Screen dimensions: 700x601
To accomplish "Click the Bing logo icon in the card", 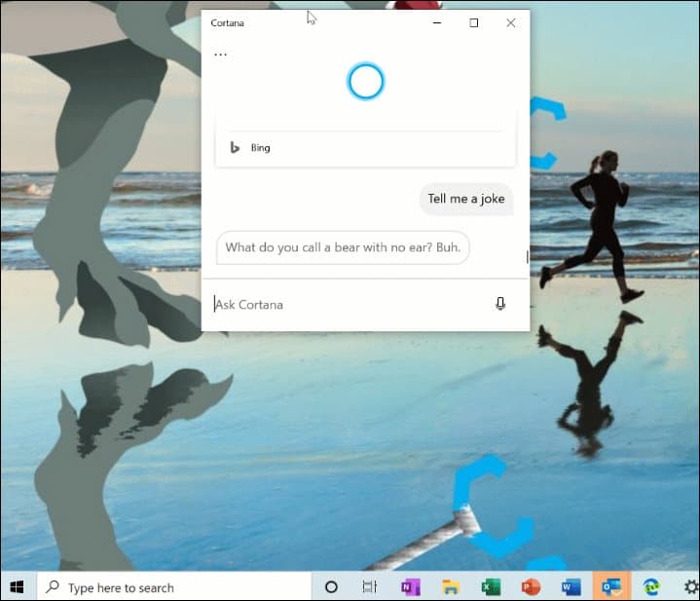I will (235, 147).
